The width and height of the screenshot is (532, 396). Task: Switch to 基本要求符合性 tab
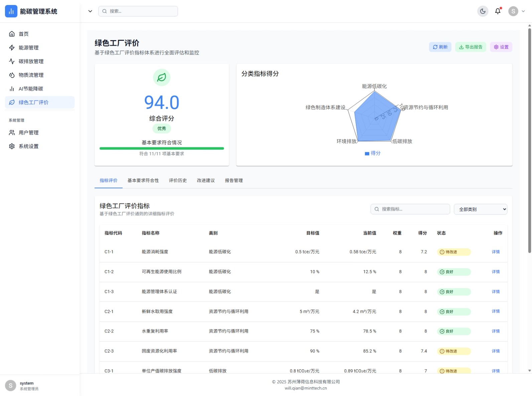click(143, 180)
